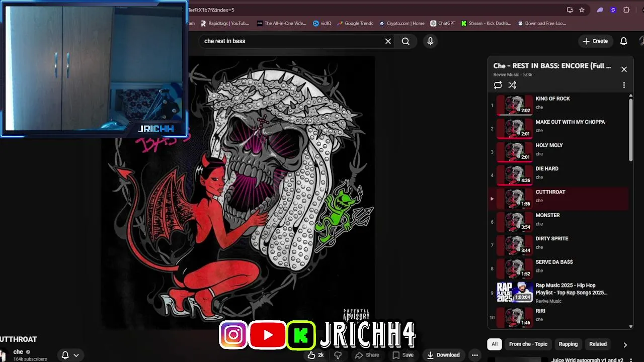Image resolution: width=644 pixels, height=362 pixels.
Task: Open the browser extensions puzzle icon
Action: click(x=626, y=10)
